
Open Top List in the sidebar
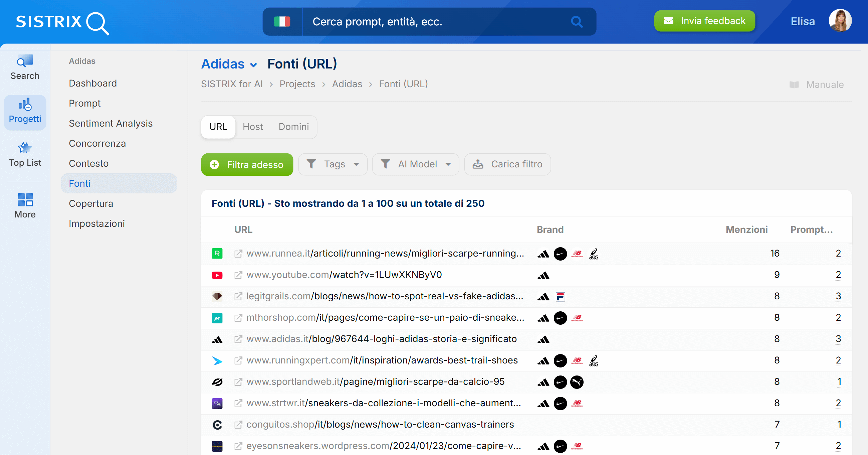[25, 154]
